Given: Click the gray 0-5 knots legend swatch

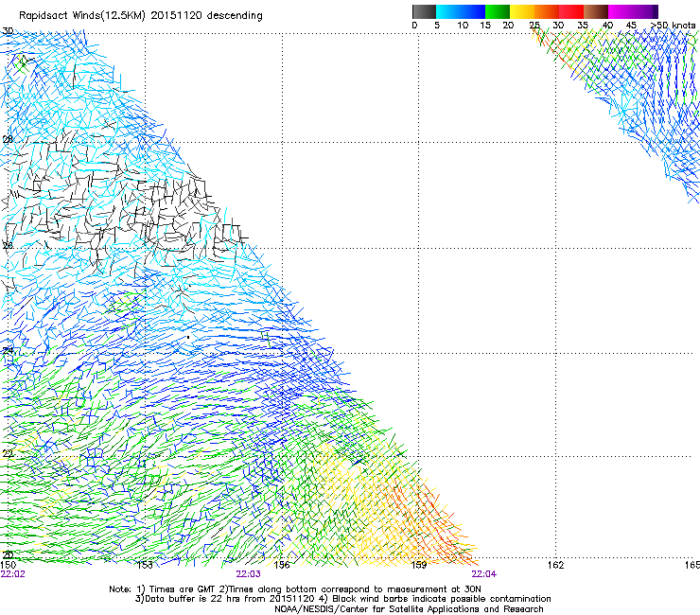Looking at the screenshot, I should (424, 11).
